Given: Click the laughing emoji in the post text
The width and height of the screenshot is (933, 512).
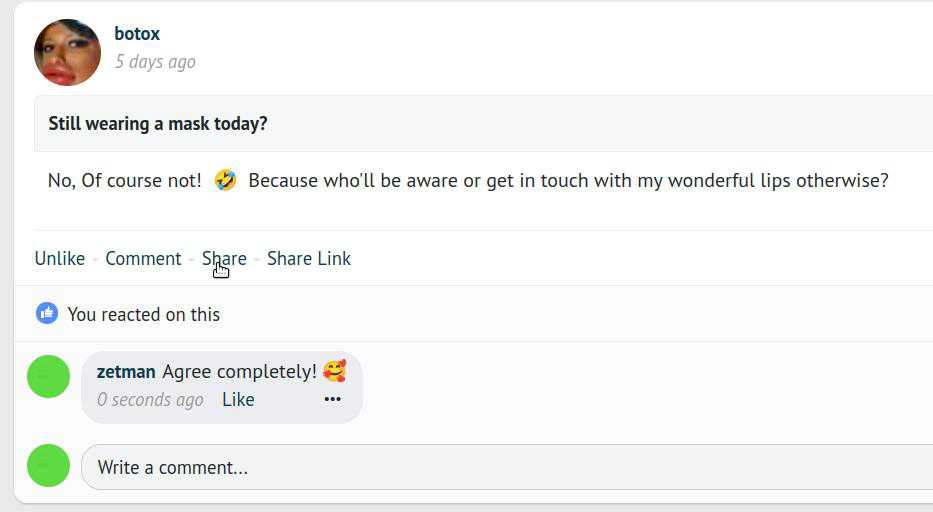Looking at the screenshot, I should pos(225,181).
